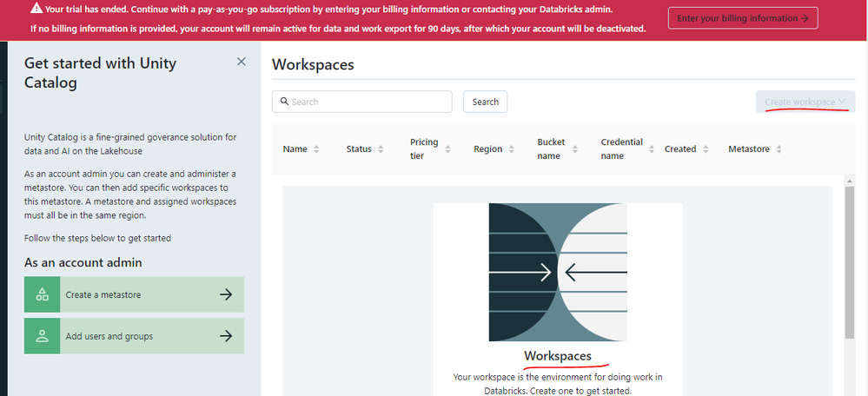The height and width of the screenshot is (396, 868).
Task: Open Create a metastore step
Action: coord(134,294)
